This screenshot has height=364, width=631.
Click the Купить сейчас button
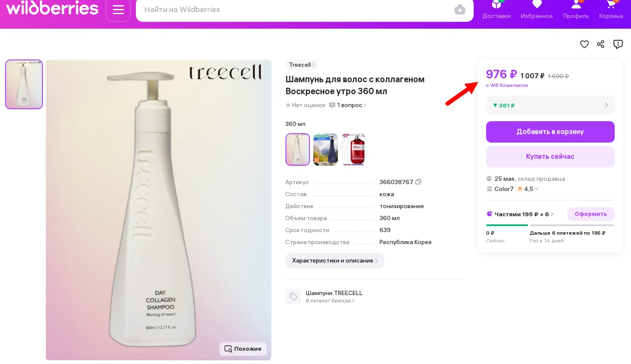tap(550, 157)
